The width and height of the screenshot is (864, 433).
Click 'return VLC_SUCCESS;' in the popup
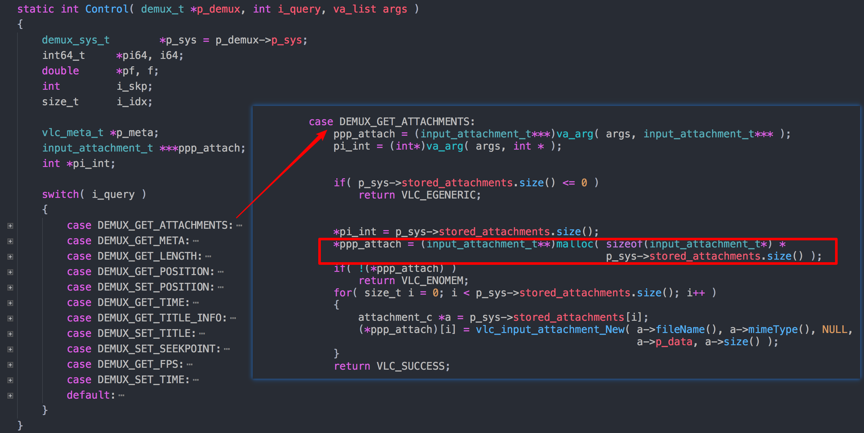[392, 366]
